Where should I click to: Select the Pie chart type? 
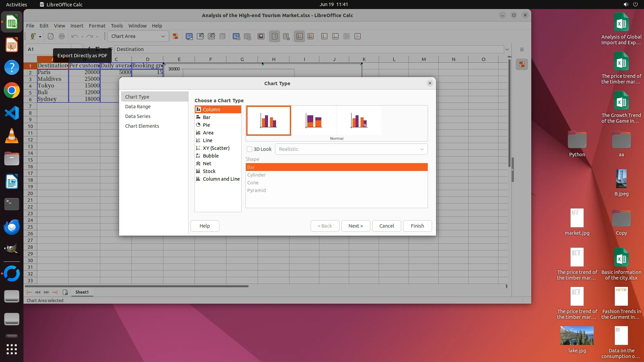(x=206, y=125)
